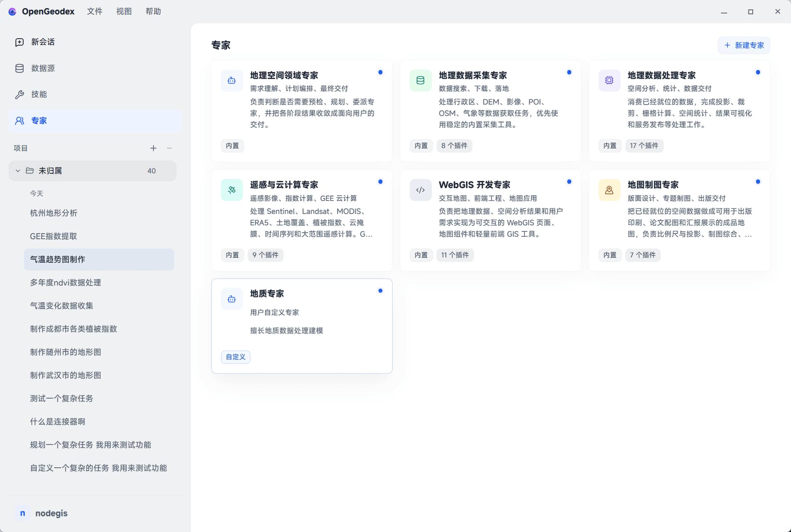Click the 8 个插件 badge
Image resolution: width=791 pixels, height=532 pixels.
[x=454, y=146]
